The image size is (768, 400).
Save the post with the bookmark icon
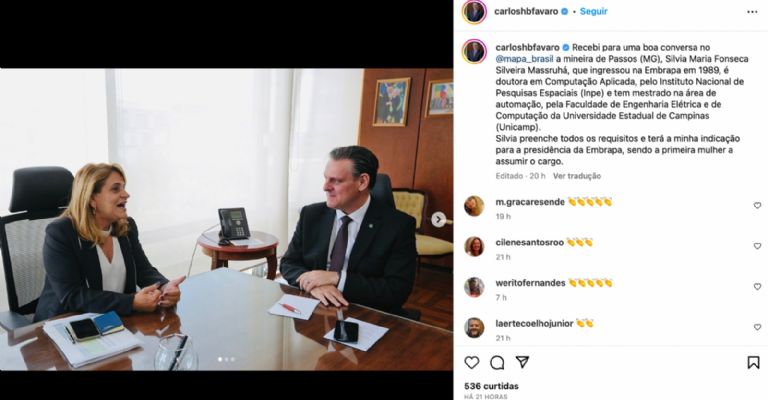point(753,363)
